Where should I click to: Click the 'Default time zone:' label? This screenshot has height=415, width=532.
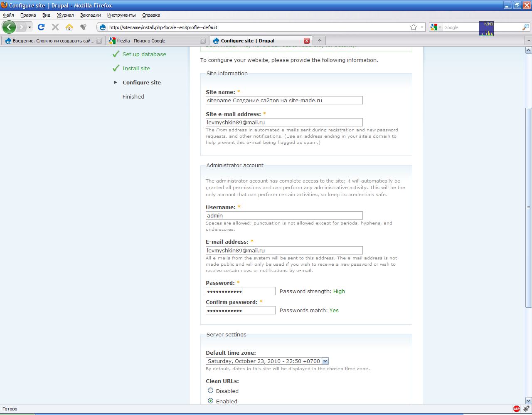coord(231,353)
